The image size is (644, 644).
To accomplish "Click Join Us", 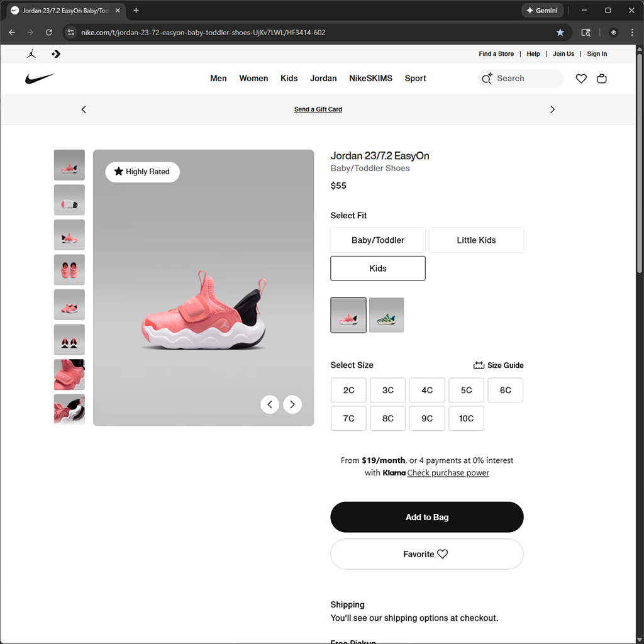I will [563, 54].
